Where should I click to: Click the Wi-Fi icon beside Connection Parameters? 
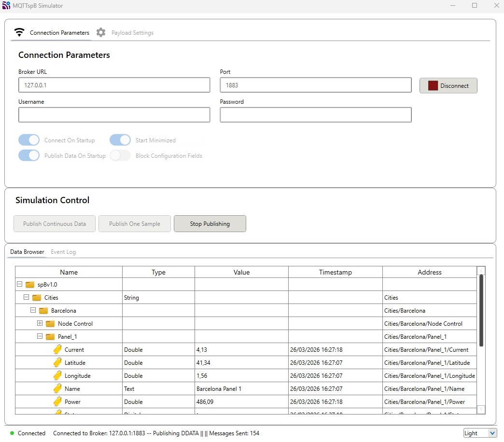click(x=19, y=33)
